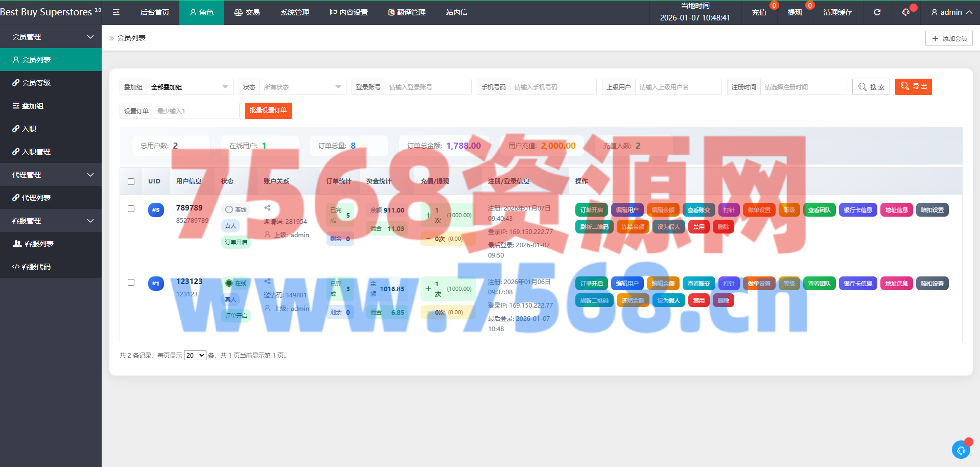Toggle the sidebar collapse hamburger icon
The width and height of the screenshot is (980, 467).
(x=116, y=12)
